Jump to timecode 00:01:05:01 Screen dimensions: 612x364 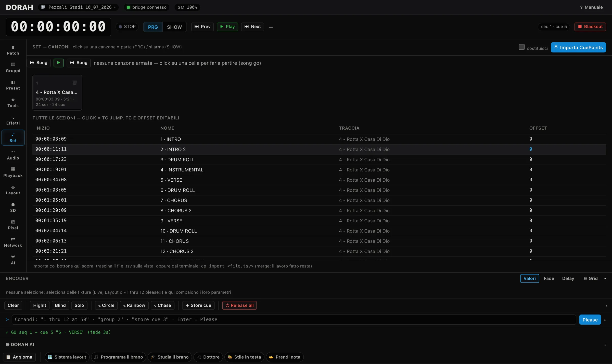click(51, 200)
